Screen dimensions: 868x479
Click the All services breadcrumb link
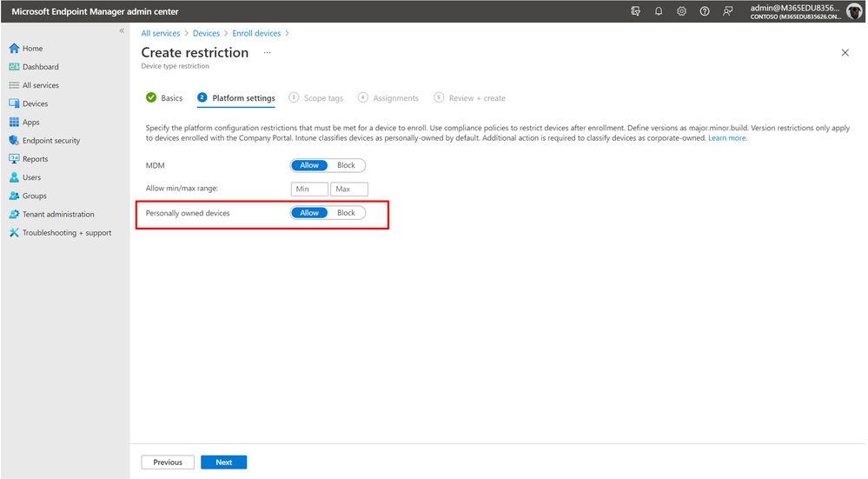tap(161, 33)
